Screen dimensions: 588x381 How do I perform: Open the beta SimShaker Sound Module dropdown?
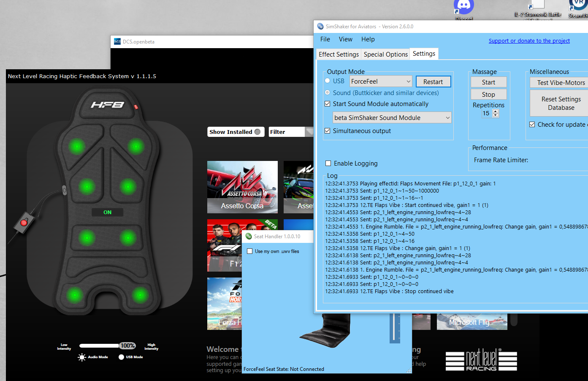point(392,118)
